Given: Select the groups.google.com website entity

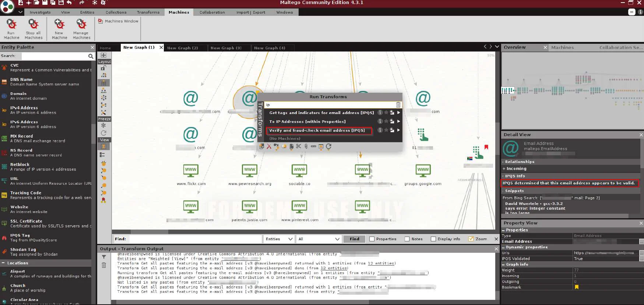Looking at the screenshot, I should pyautogui.click(x=423, y=174).
